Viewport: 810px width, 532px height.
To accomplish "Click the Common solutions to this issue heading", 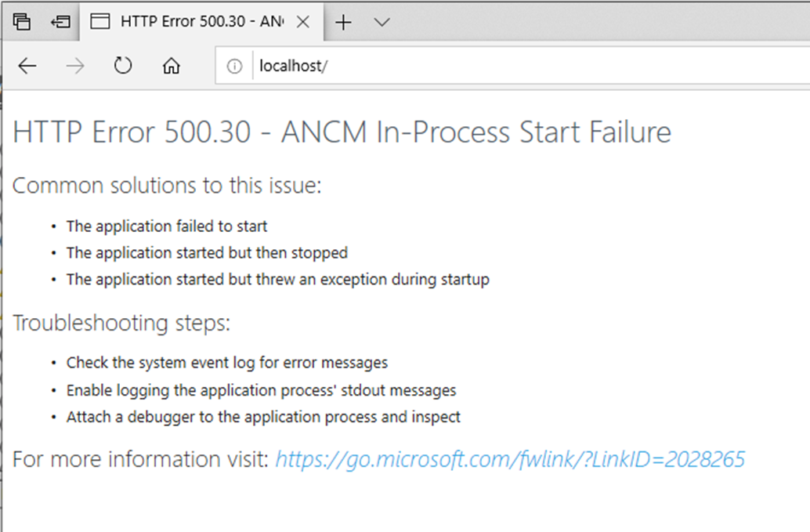I will tap(167, 186).
